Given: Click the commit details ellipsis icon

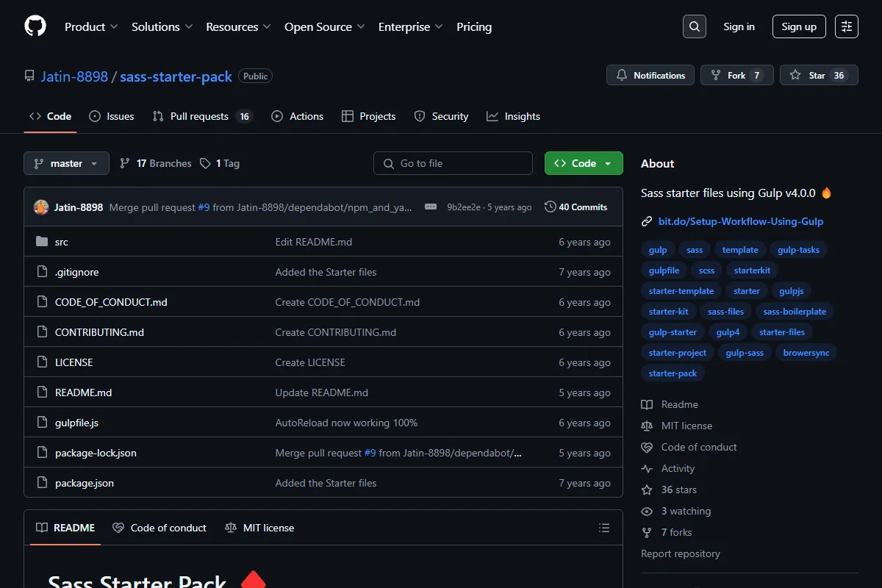Looking at the screenshot, I should pos(431,207).
